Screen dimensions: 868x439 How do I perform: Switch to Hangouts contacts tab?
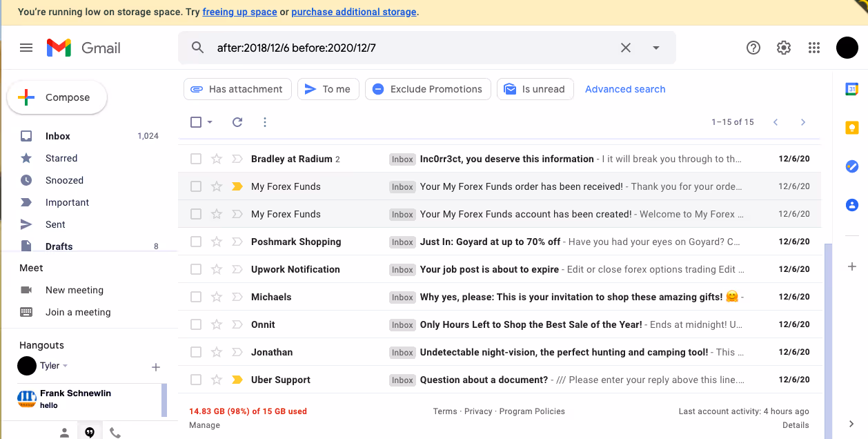point(64,433)
